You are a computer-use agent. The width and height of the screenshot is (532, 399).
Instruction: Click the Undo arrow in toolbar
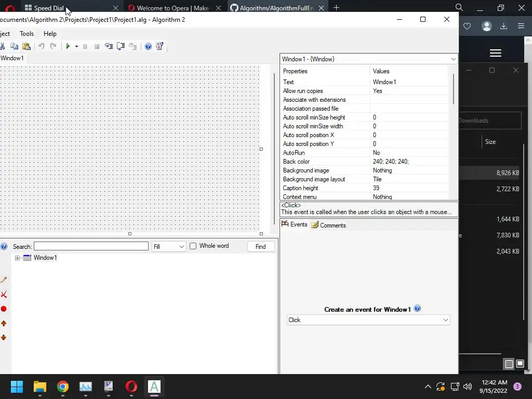point(42,46)
